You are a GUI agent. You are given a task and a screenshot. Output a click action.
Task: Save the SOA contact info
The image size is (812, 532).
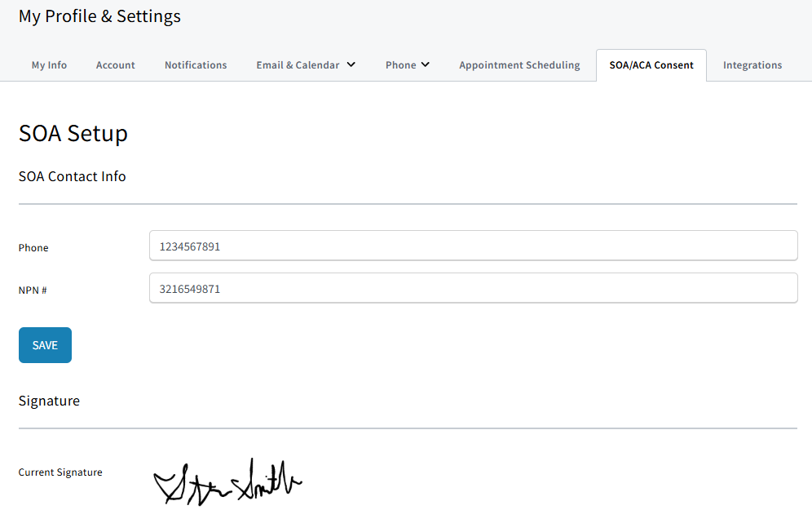click(x=45, y=345)
